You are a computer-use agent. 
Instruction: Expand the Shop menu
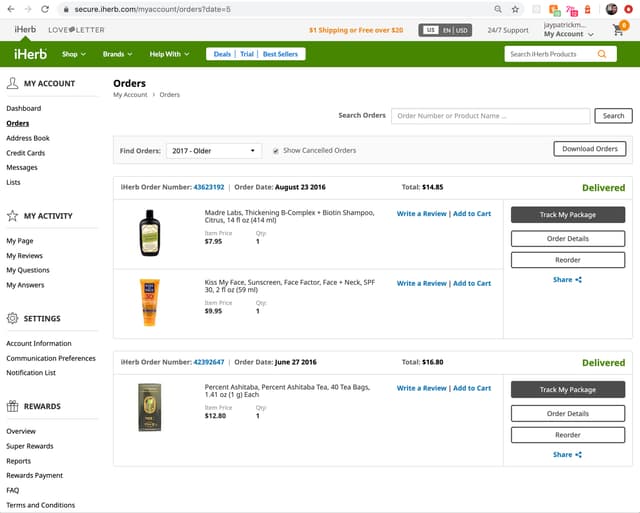tap(73, 54)
